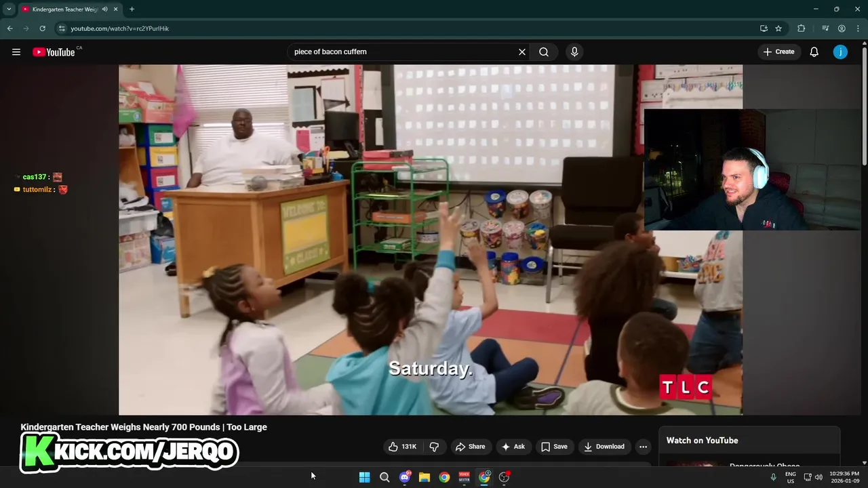The width and height of the screenshot is (868, 488).
Task: Open the YouTube hamburger guide menu
Action: click(x=16, y=52)
